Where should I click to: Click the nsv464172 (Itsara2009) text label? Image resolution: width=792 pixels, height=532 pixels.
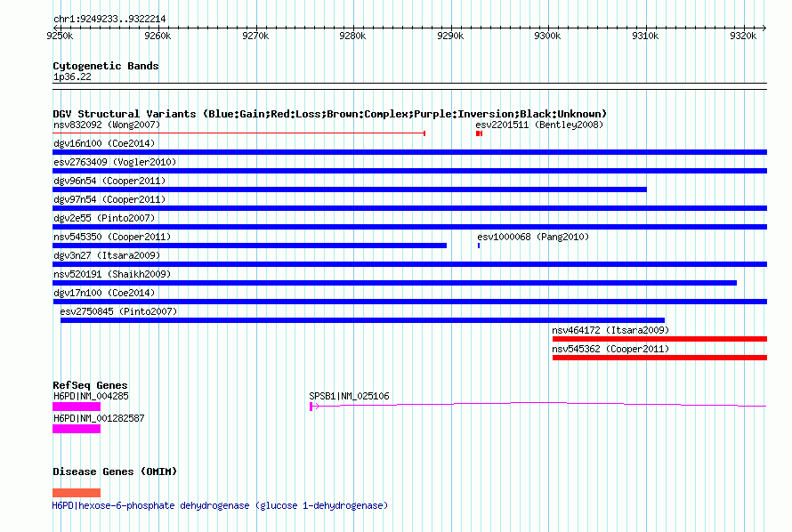610,330
